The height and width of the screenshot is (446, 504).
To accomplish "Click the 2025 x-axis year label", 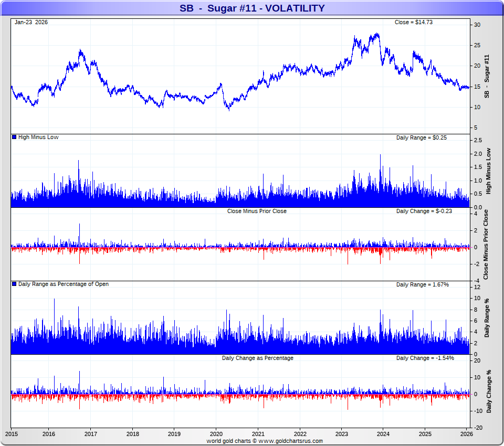I will coord(425,434).
